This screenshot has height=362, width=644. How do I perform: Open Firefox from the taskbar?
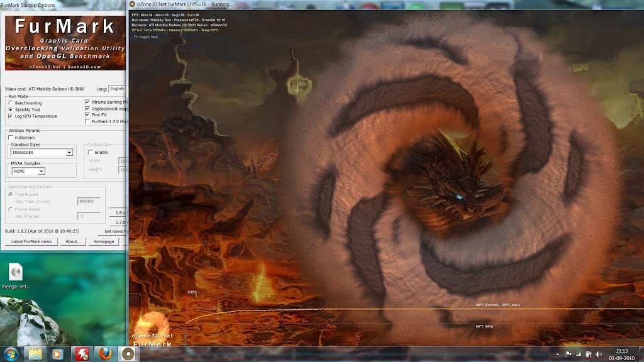[105, 354]
